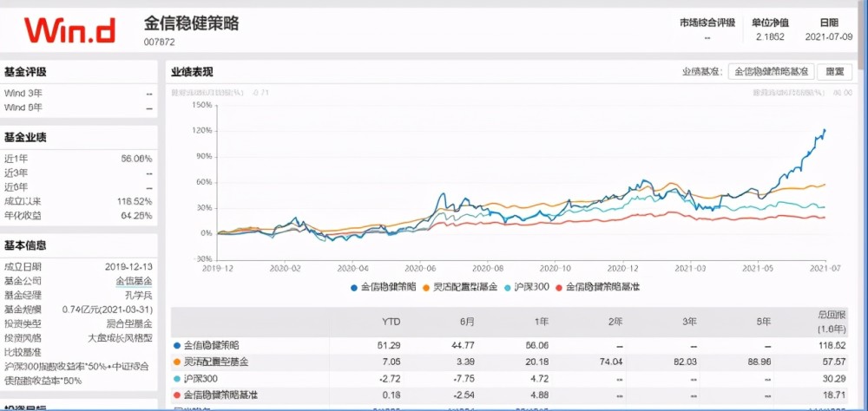Click the 2年 column header
Screen dimensions: 868x411
[x=614, y=322]
